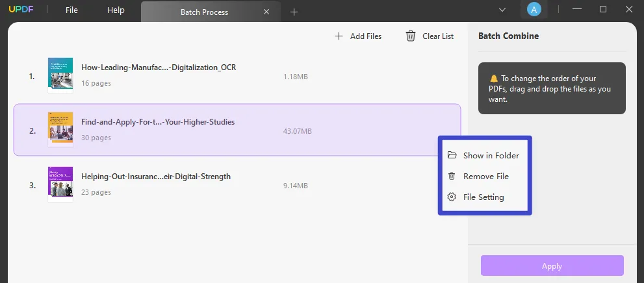
Task: Expand the title bar dropdown chevron
Action: (502, 10)
